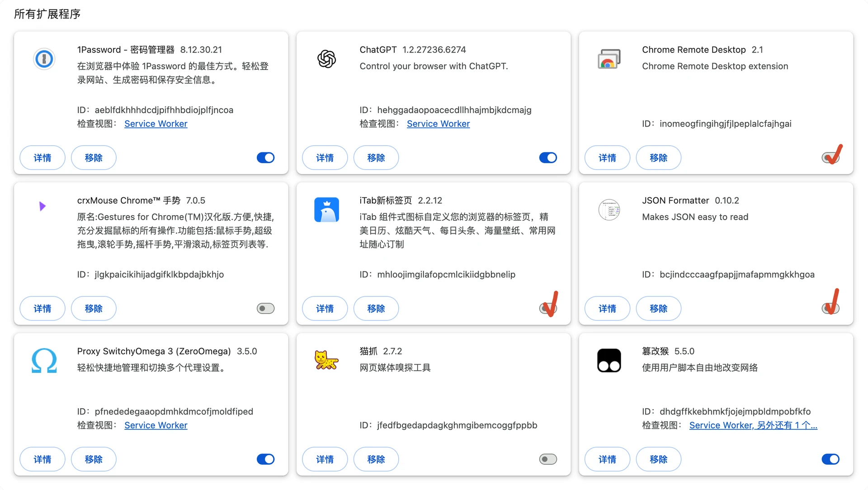Viewport: 868px width, 490px height.
Task: Click the 猫抓 yellow cat icon
Action: tap(326, 360)
